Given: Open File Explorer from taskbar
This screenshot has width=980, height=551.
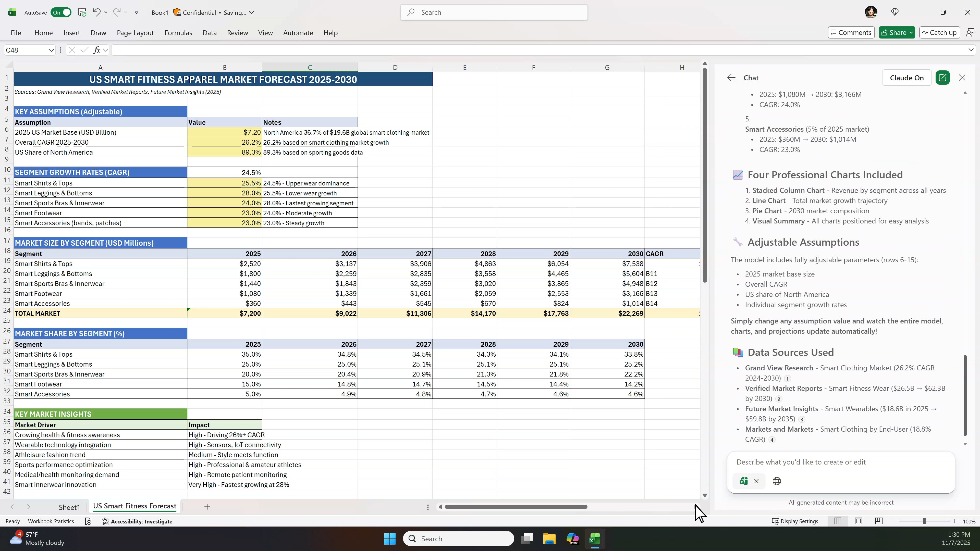Looking at the screenshot, I should coord(549,539).
